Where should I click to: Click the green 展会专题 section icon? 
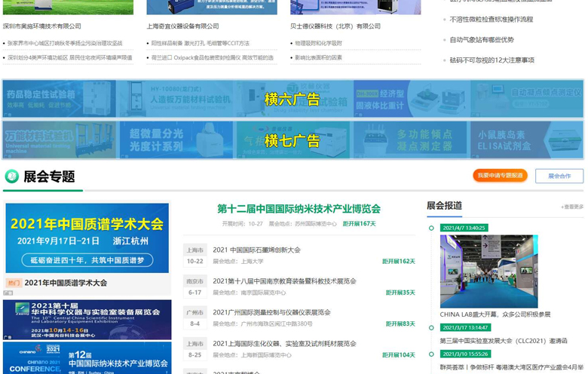[x=11, y=176]
